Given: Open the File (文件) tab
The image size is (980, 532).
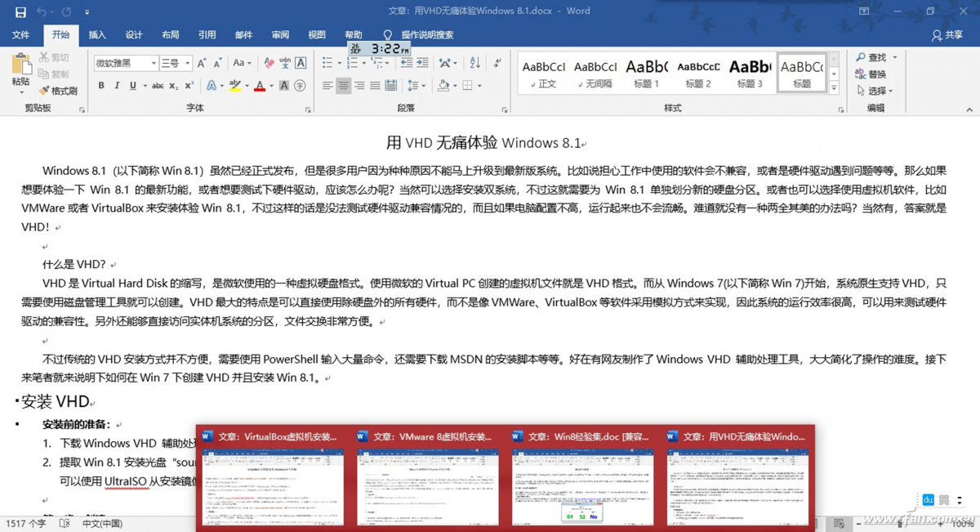Looking at the screenshot, I should [x=20, y=35].
